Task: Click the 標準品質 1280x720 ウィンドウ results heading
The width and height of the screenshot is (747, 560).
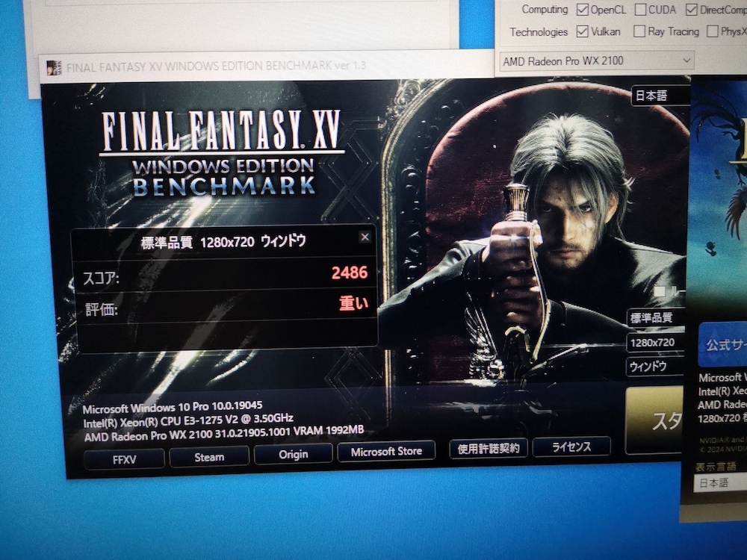Action: [223, 242]
